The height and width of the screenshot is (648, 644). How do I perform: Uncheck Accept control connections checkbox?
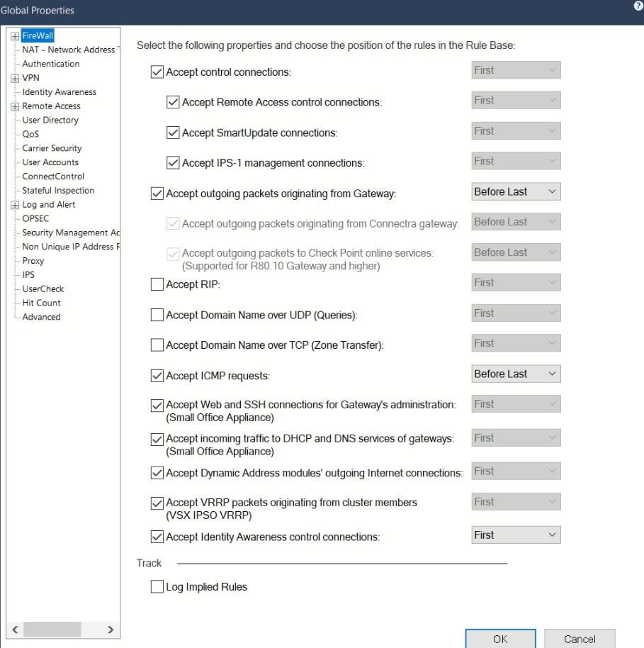click(157, 72)
